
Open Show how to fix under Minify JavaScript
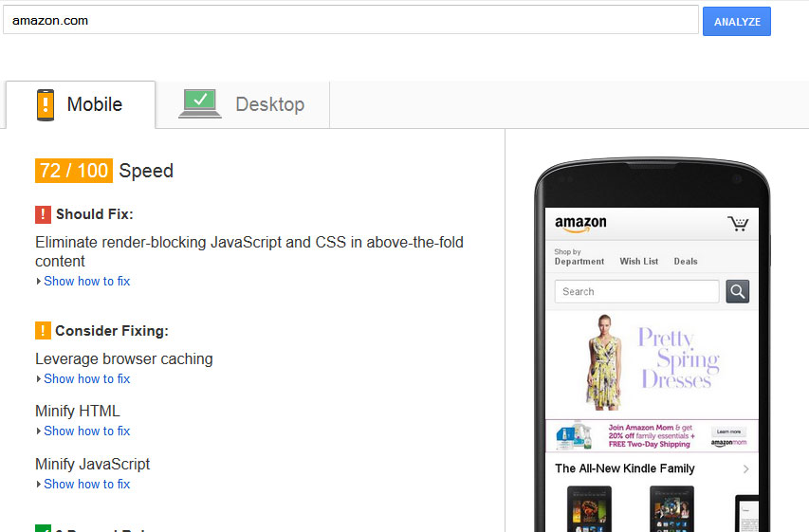(86, 484)
